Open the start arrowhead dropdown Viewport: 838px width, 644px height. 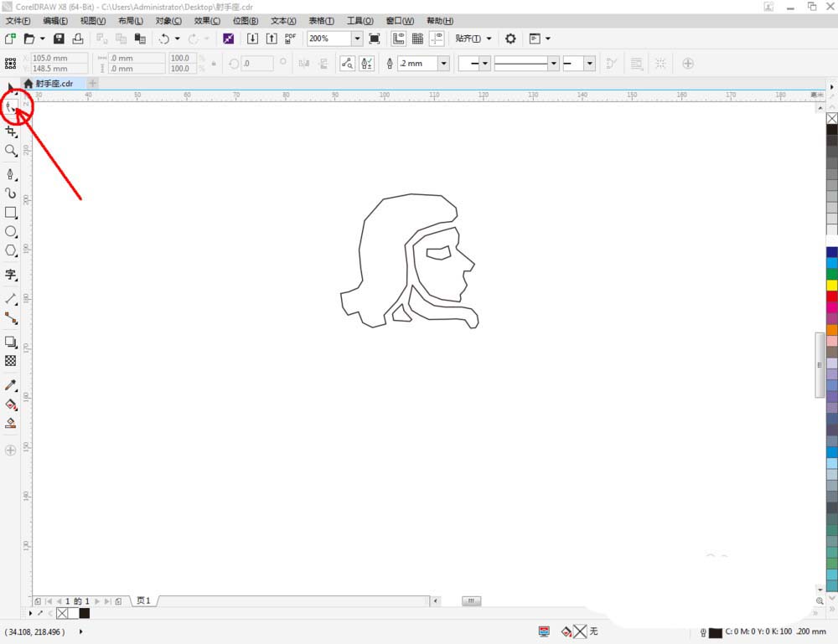pos(484,63)
